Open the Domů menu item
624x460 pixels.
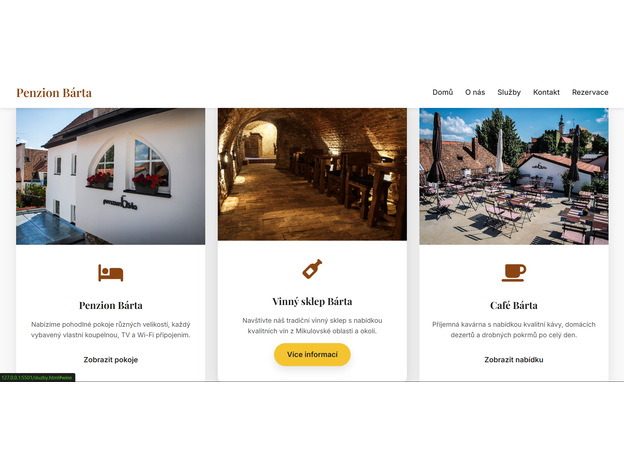(443, 92)
